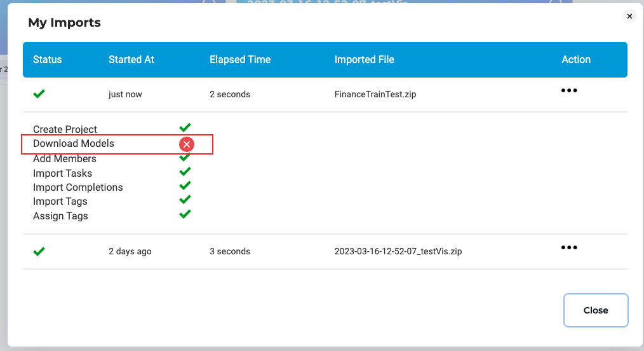Screen dimensions: 644x351
Task: Click the red error icon beside Download Models
Action: click(x=186, y=144)
